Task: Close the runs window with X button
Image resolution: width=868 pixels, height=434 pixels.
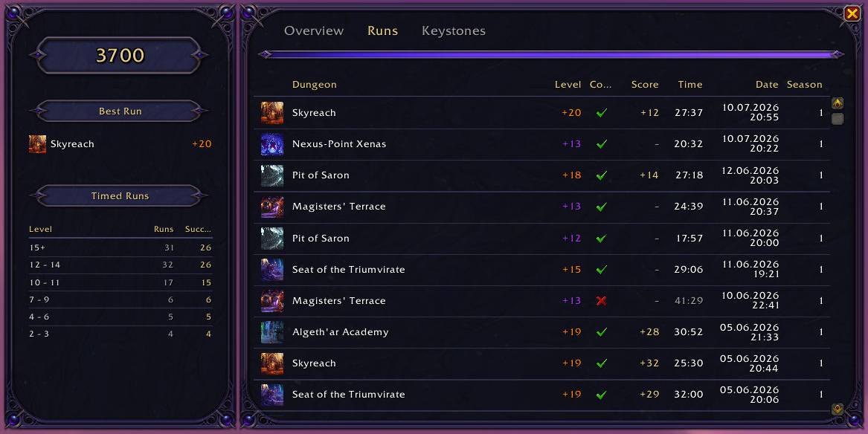Action: click(x=852, y=13)
